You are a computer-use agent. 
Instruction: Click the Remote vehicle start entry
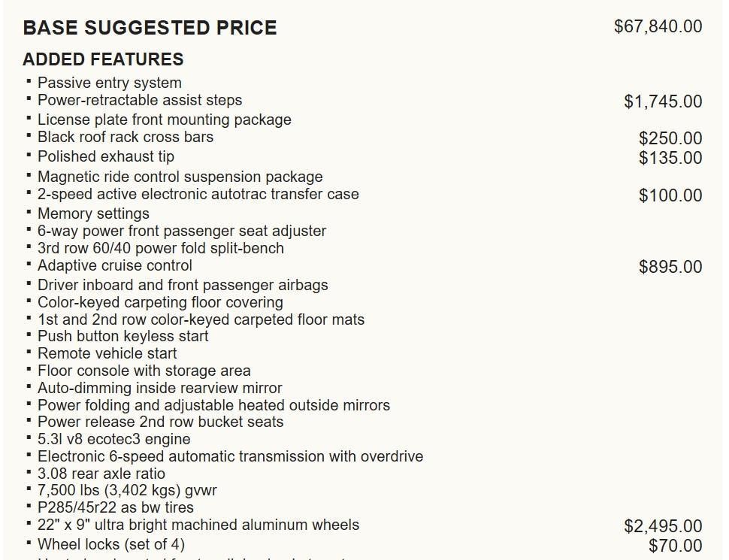pos(107,353)
